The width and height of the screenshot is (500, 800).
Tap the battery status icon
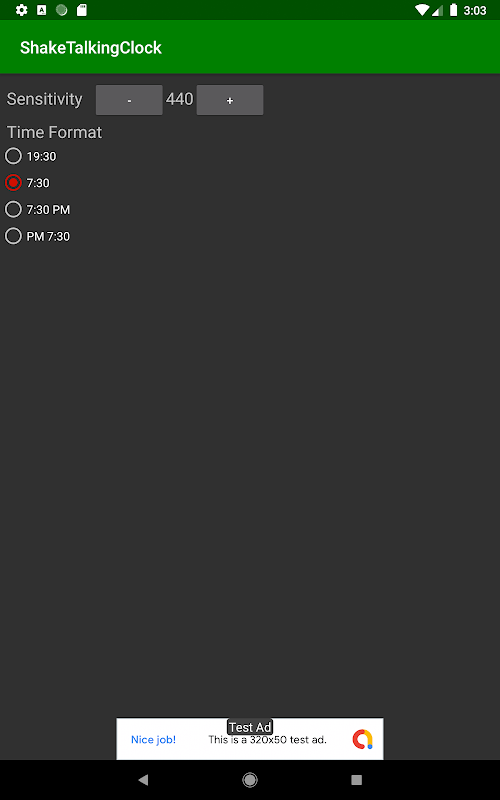pyautogui.click(x=454, y=10)
